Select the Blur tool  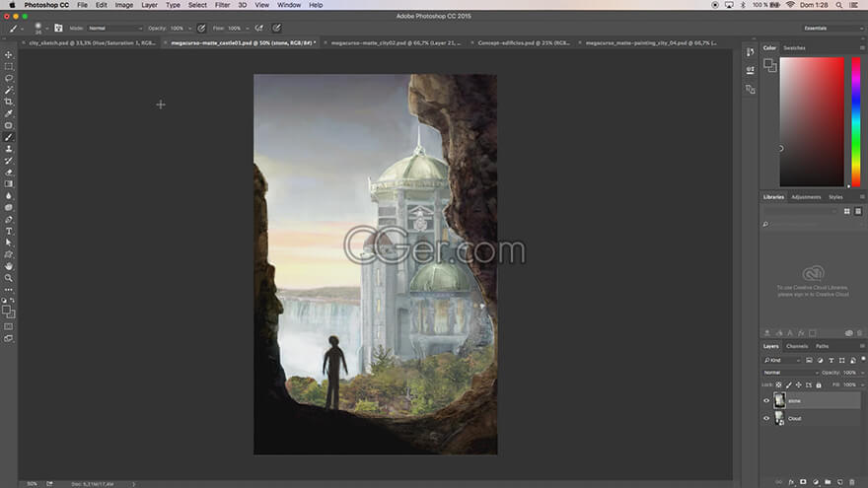pos(8,196)
